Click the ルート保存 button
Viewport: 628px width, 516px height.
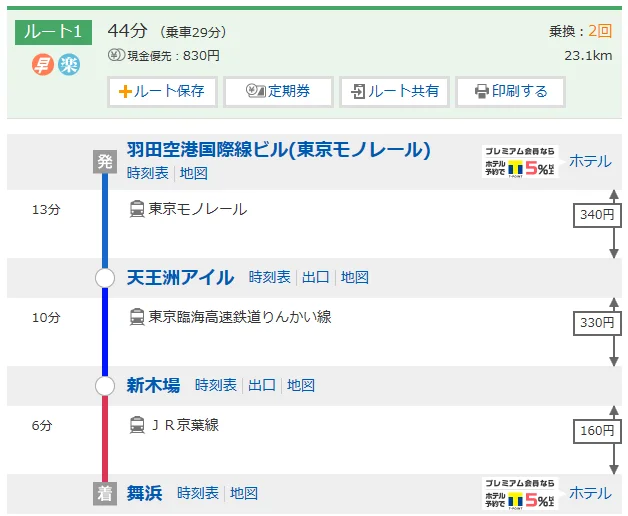click(162, 92)
